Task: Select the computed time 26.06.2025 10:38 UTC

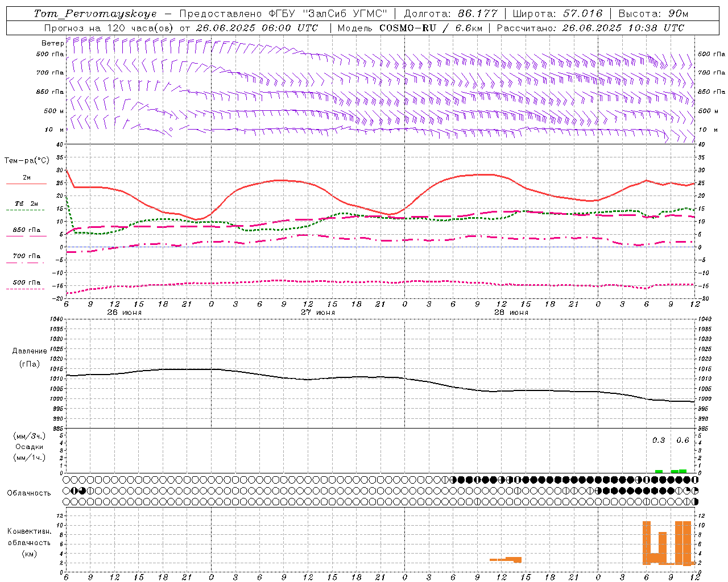Action: pos(623,28)
